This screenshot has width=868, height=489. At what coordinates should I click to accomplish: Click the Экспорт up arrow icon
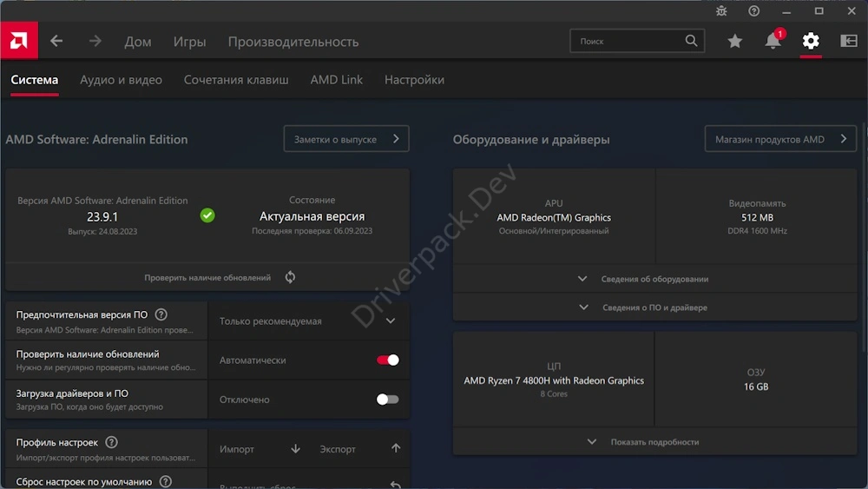(396, 448)
